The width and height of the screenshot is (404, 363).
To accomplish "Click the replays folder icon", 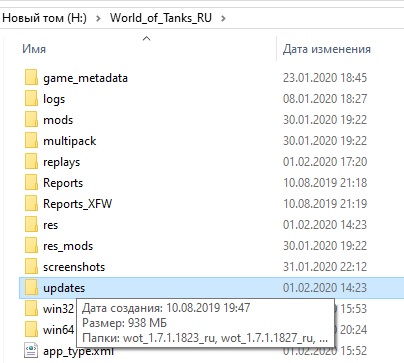I will [31, 162].
